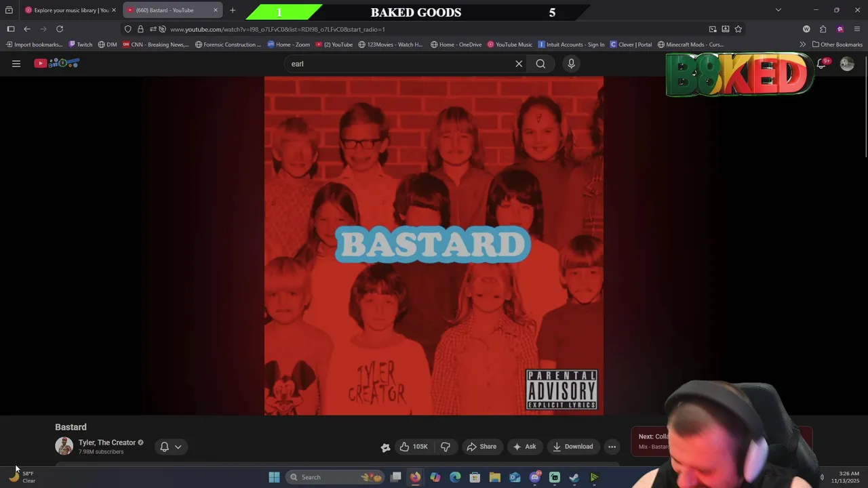The width and height of the screenshot is (868, 488).
Task: Open the extensions puzzle icon
Action: (823, 29)
